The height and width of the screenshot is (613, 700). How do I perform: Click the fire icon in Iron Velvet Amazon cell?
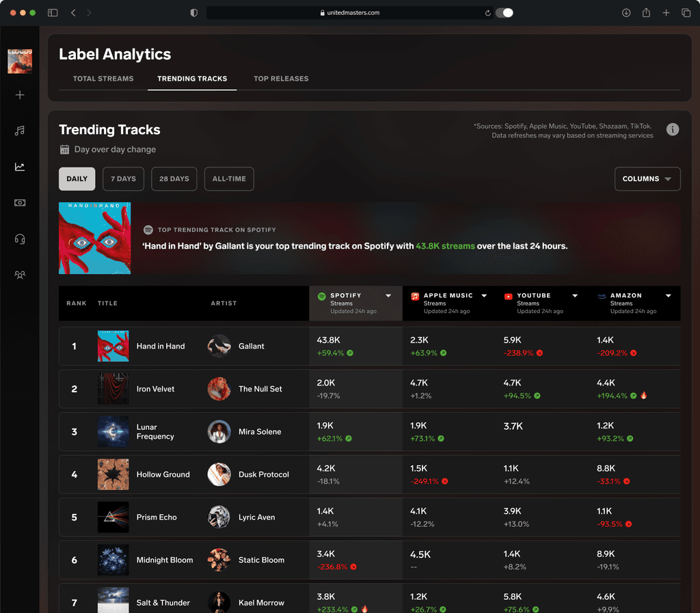pos(643,395)
